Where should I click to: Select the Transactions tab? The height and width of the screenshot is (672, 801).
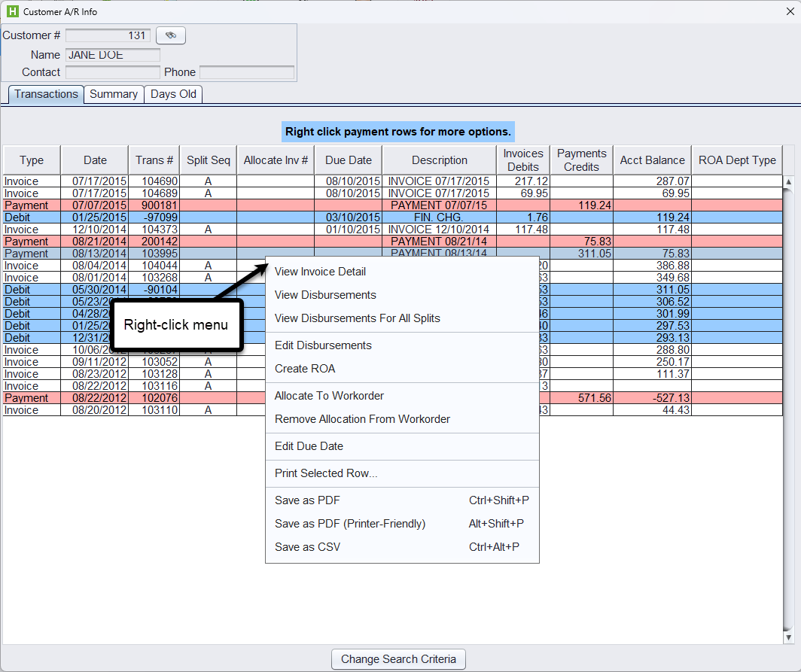coord(46,94)
